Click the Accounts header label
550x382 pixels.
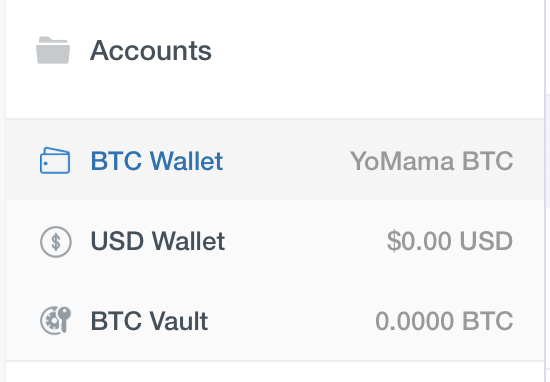click(151, 51)
